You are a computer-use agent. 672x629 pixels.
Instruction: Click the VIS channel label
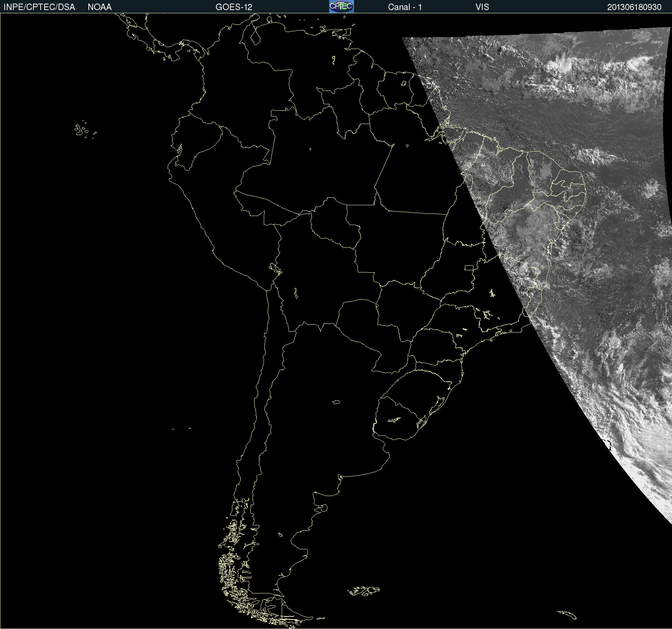(x=482, y=7)
